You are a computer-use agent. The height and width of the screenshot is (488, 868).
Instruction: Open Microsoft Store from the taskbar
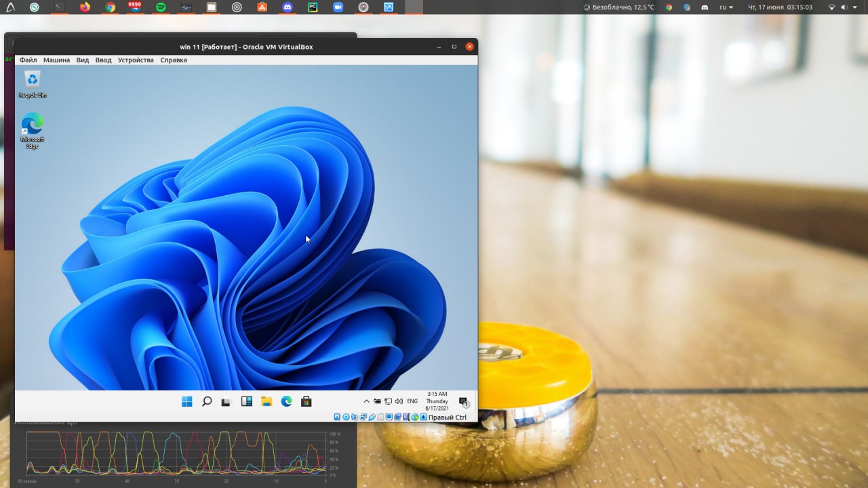click(307, 401)
